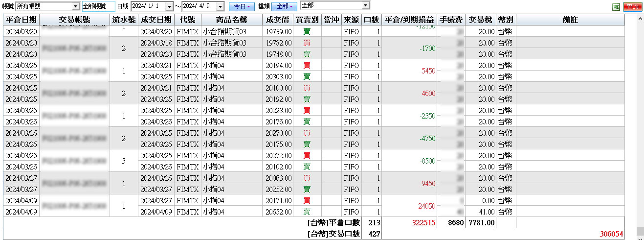The width and height of the screenshot is (644, 240).
Task: Select the 2024/03/18 deal date cell
Action: coord(156,43)
